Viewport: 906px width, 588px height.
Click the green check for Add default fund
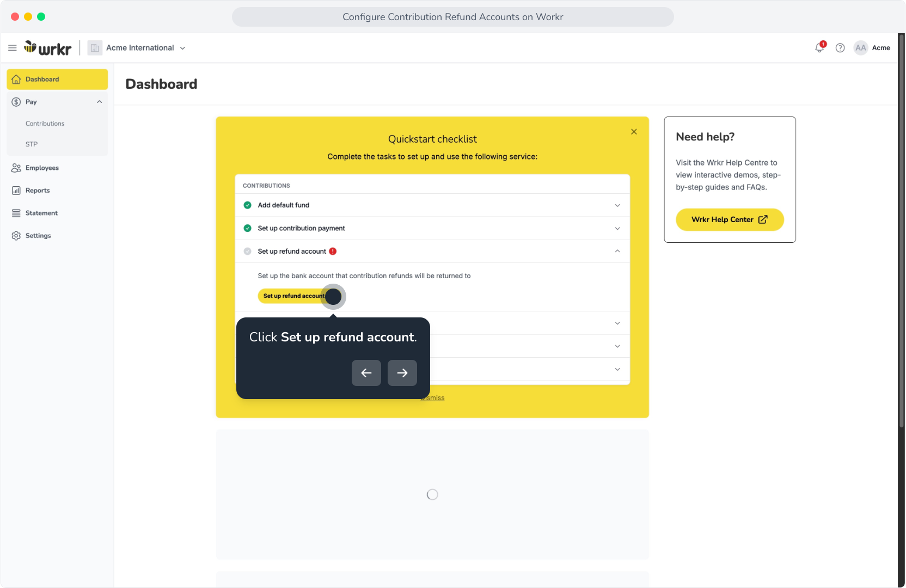[x=247, y=205]
